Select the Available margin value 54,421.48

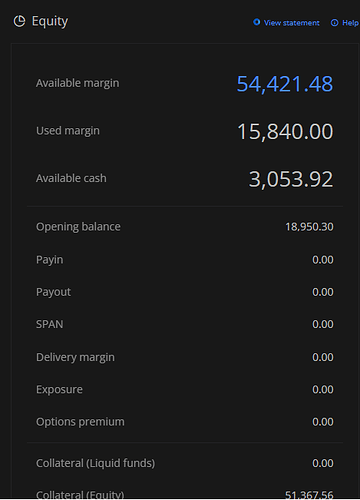pos(285,84)
